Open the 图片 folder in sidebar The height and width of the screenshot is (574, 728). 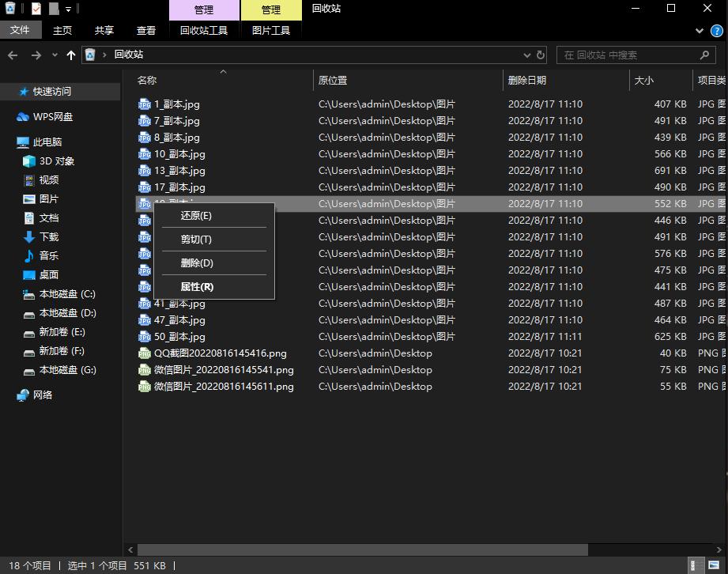(x=48, y=198)
